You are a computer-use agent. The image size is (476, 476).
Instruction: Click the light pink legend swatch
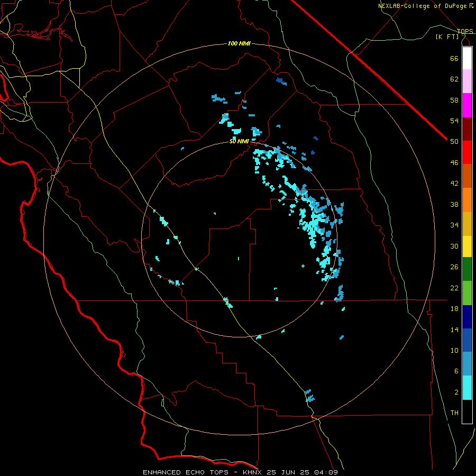point(467,81)
